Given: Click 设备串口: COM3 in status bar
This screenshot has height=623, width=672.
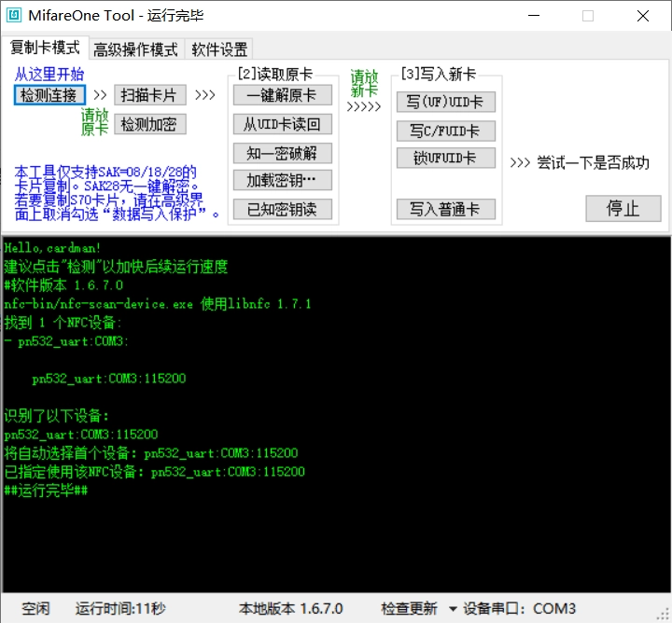Looking at the screenshot, I should click(520, 608).
